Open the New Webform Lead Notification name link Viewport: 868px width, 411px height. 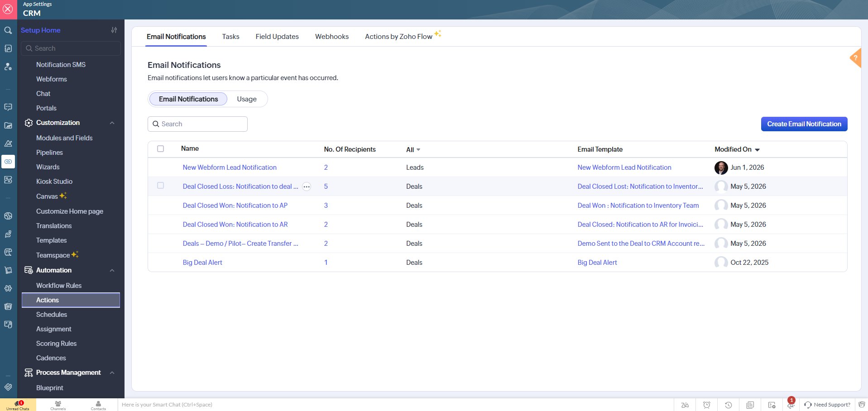pos(230,167)
